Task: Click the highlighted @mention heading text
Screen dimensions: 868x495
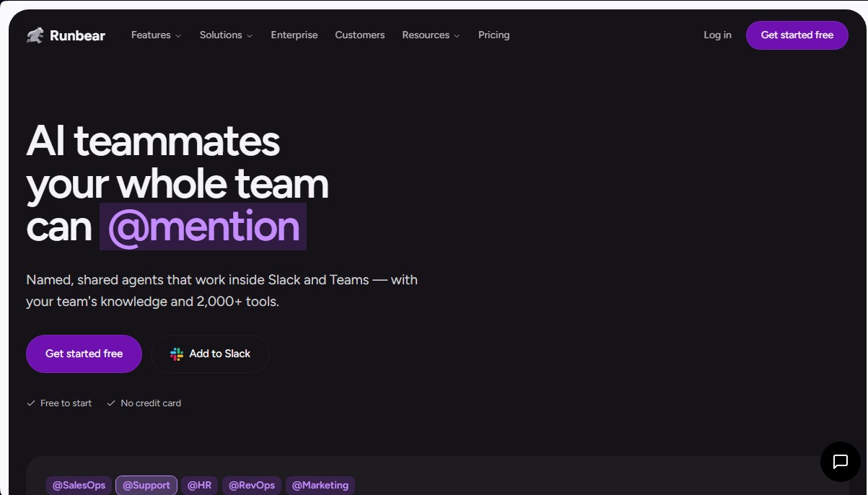Action: 203,227
